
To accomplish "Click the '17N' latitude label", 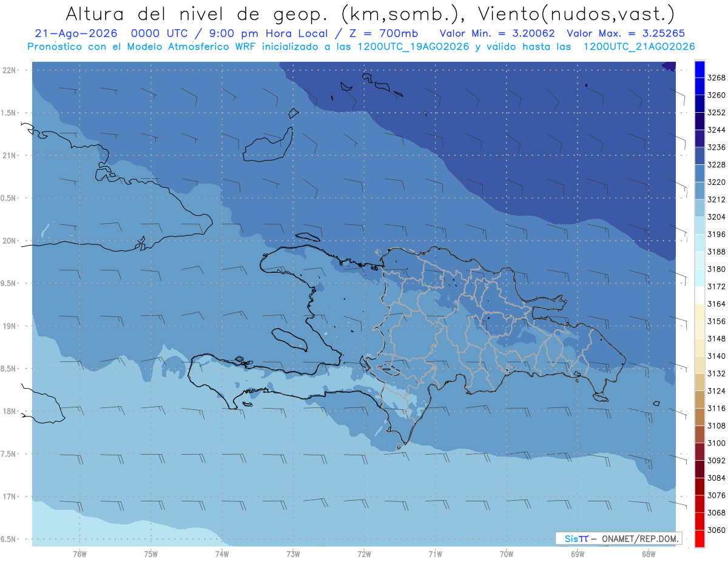I will pyautogui.click(x=9, y=497).
